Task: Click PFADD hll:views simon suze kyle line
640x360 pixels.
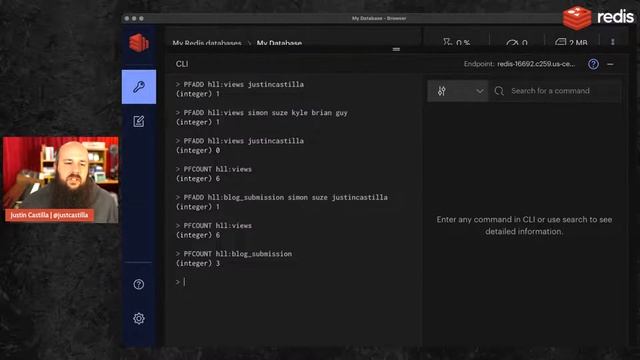Action: point(262,113)
